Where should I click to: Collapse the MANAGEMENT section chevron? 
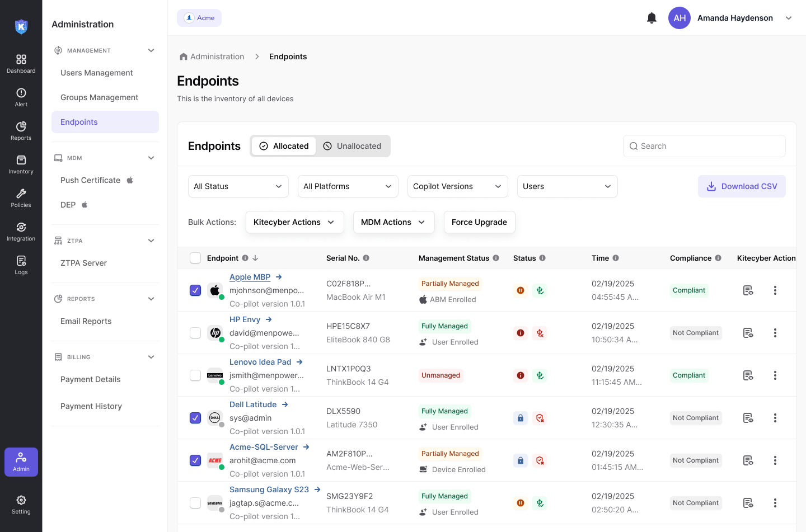[x=151, y=50]
